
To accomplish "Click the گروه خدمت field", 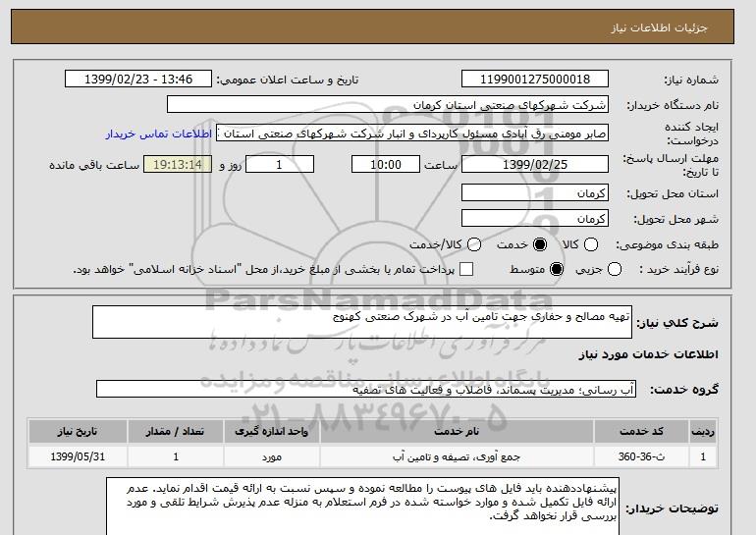I will (x=366, y=389).
